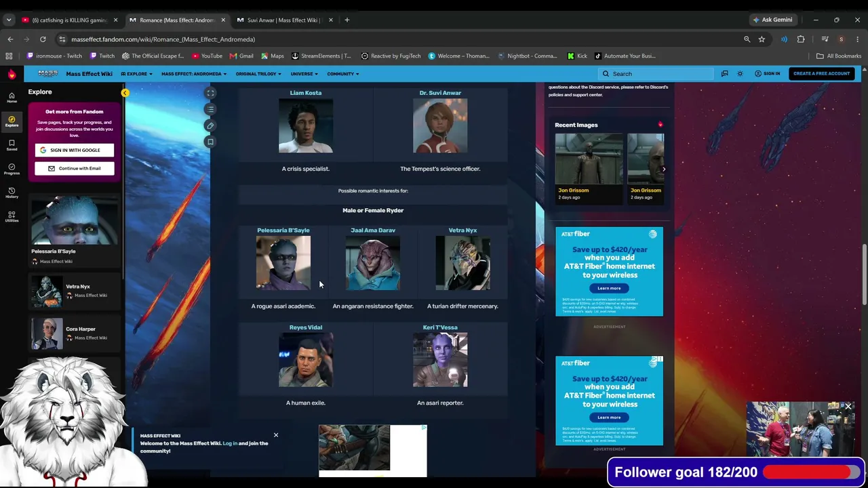
Task: Click the pencil edit page icon
Action: 210,125
